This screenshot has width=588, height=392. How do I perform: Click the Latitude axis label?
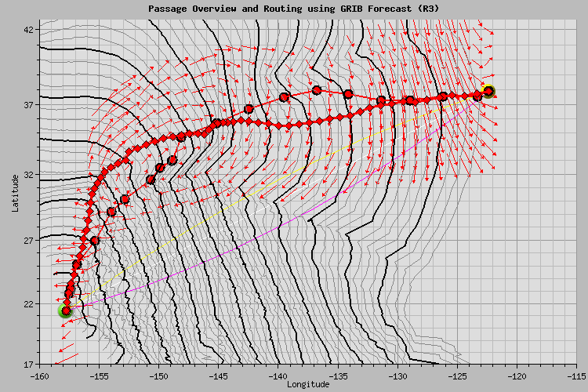click(x=15, y=193)
